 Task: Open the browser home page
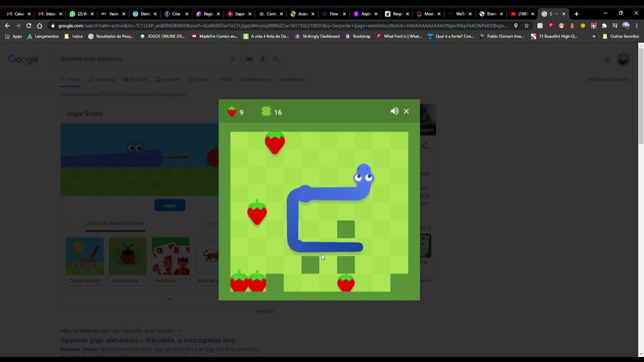pos(40,26)
